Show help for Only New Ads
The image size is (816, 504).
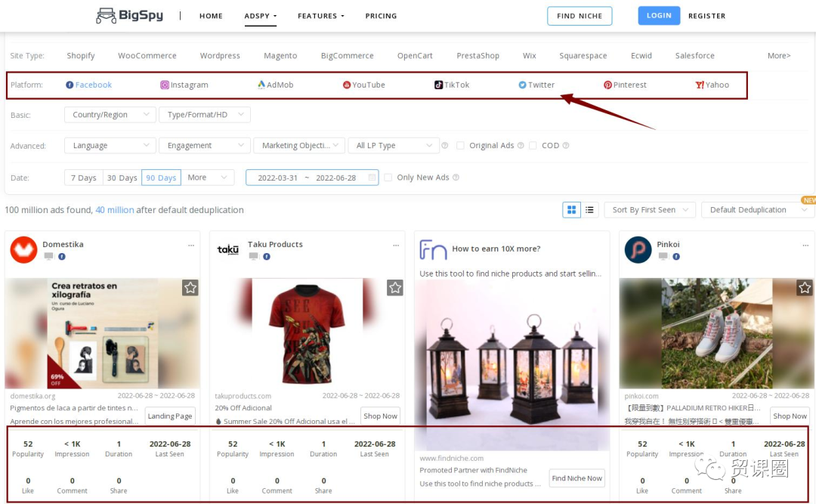(456, 178)
